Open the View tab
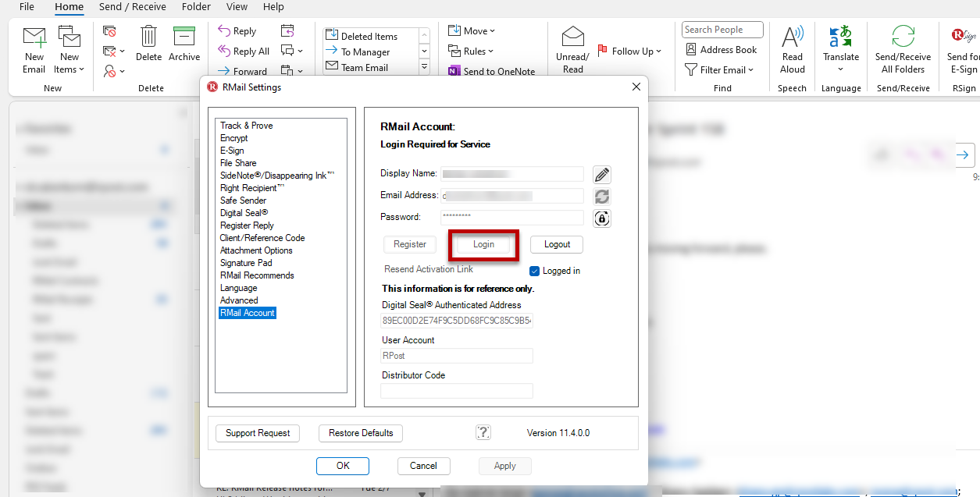Screen dimensions: 980x497 coord(237,7)
